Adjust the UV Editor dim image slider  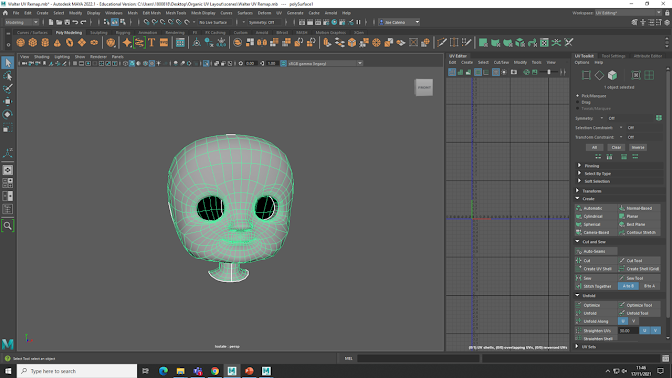[x=549, y=72]
